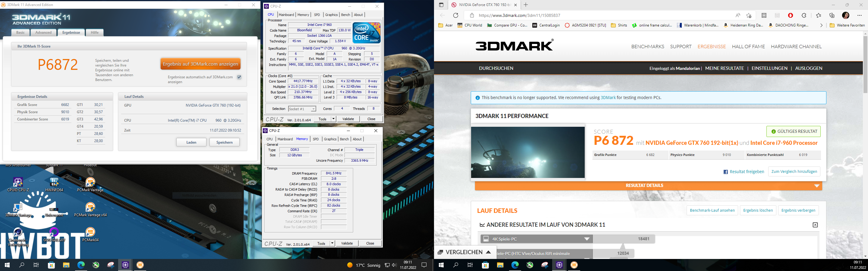Expand the 4K Spiele-PC dropdown
The height and width of the screenshot is (271, 868).
click(x=587, y=239)
